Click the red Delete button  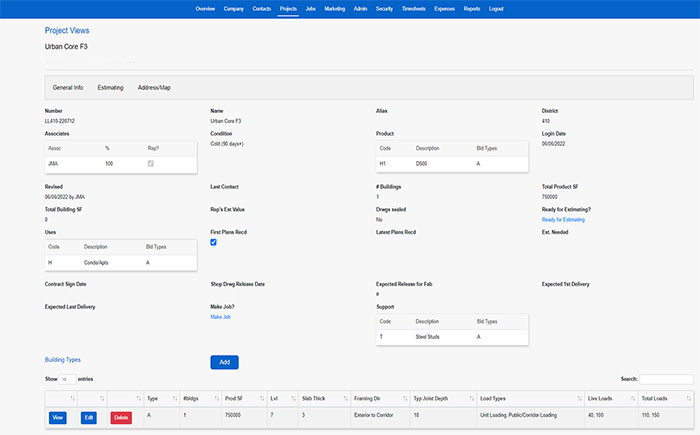pos(121,418)
